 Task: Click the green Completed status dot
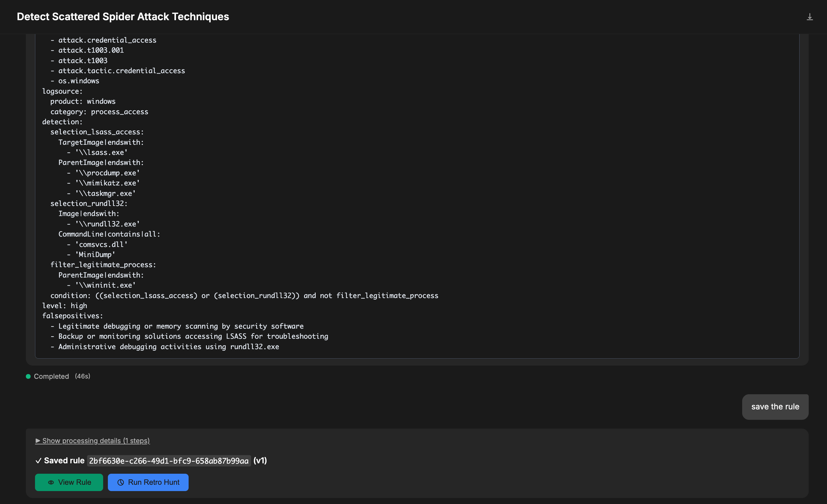[28, 376]
